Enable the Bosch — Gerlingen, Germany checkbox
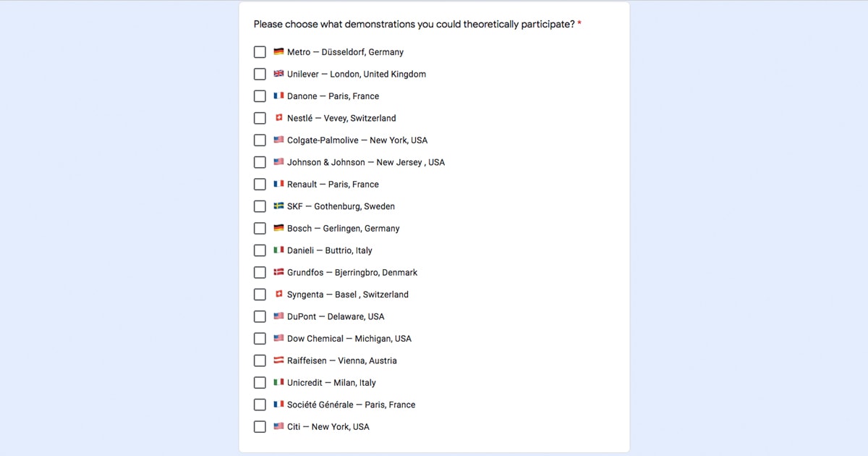 [260, 229]
